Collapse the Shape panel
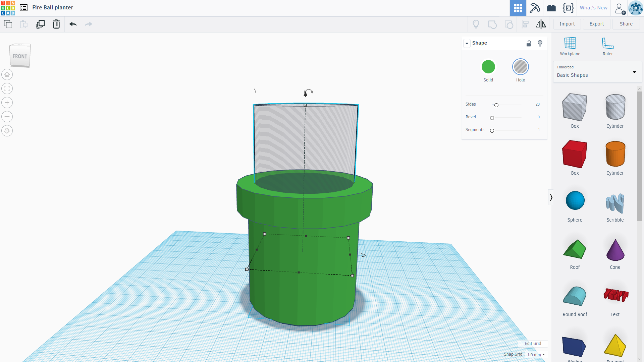Viewport: 644px width, 362px height. (x=467, y=43)
